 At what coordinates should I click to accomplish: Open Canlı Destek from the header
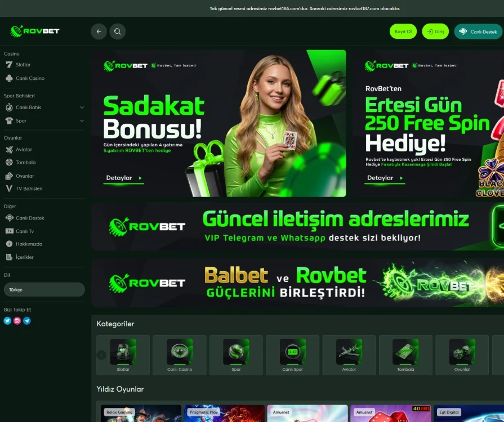pos(478,32)
